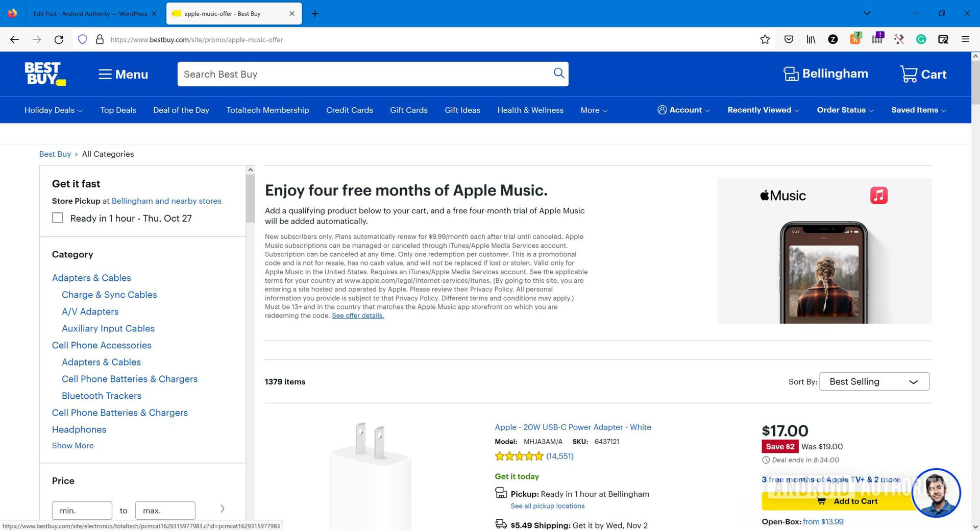Bookmark this page with star icon
Viewport: 980px width, 531px height.
pyautogui.click(x=765, y=39)
